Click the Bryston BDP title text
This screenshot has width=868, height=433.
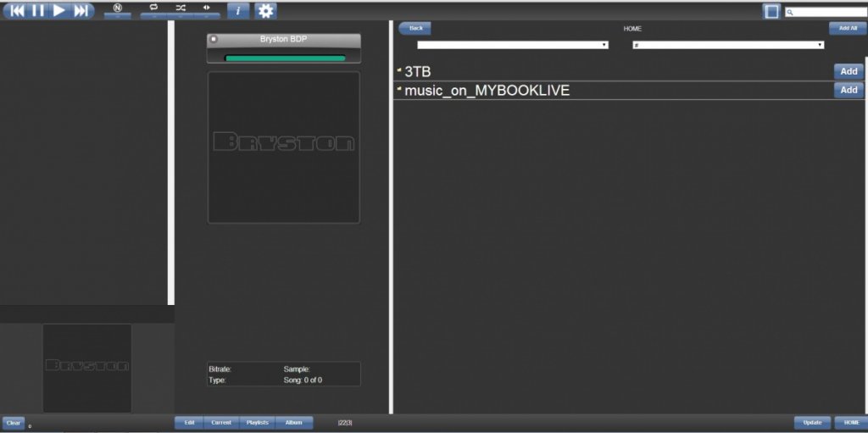click(283, 39)
